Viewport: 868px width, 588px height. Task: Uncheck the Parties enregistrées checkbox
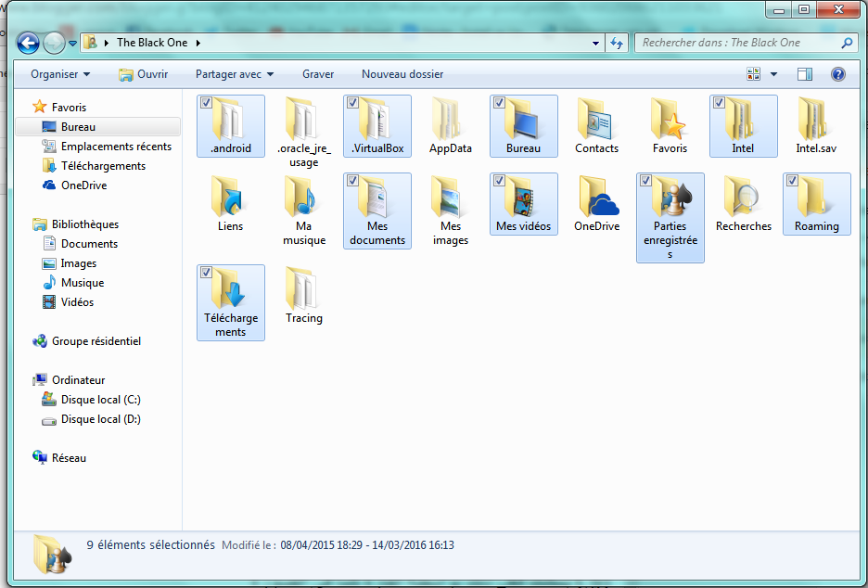click(645, 181)
